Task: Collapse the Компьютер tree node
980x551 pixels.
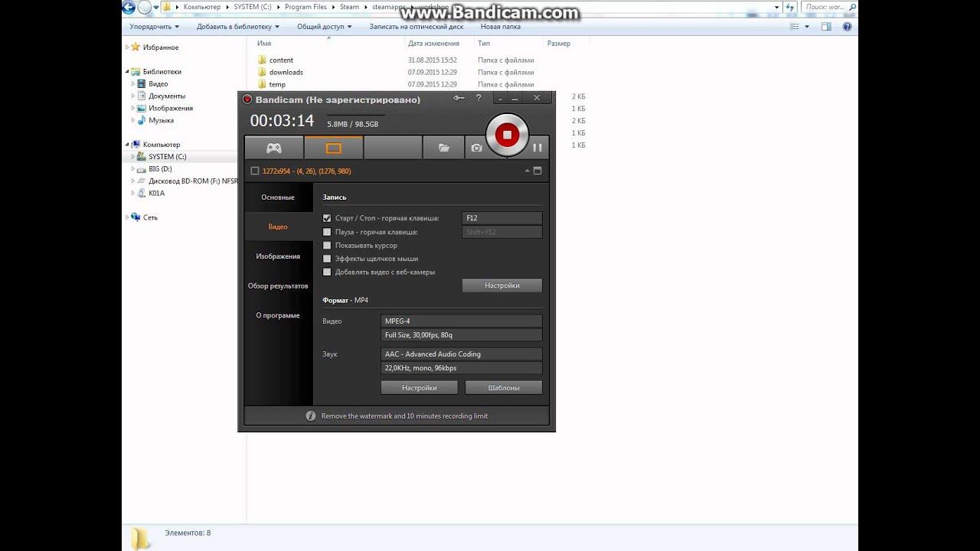Action: click(x=127, y=144)
